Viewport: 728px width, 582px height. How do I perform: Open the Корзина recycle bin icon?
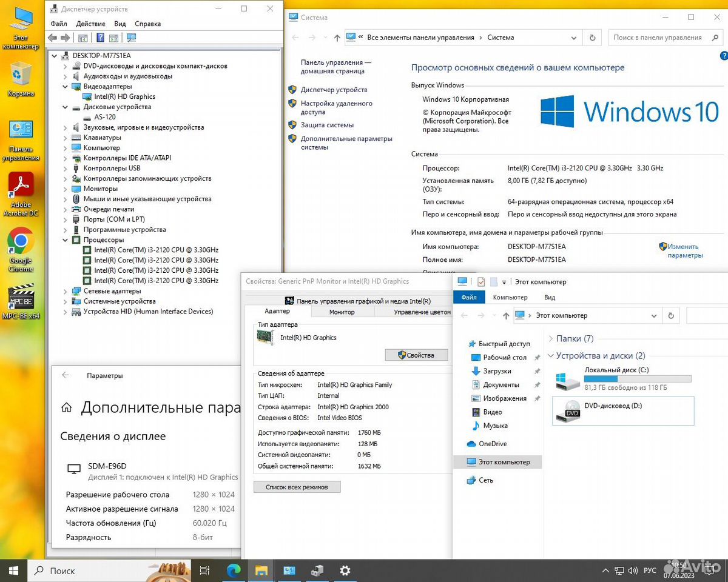21,79
